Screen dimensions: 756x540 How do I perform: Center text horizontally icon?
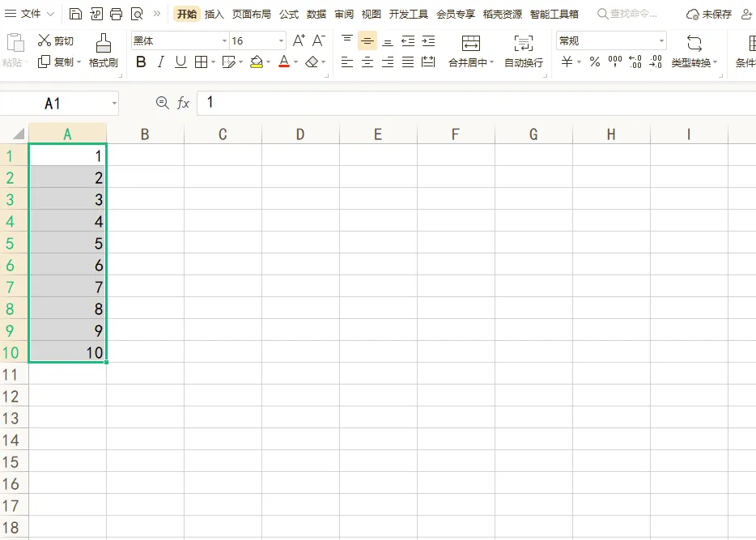(x=367, y=62)
